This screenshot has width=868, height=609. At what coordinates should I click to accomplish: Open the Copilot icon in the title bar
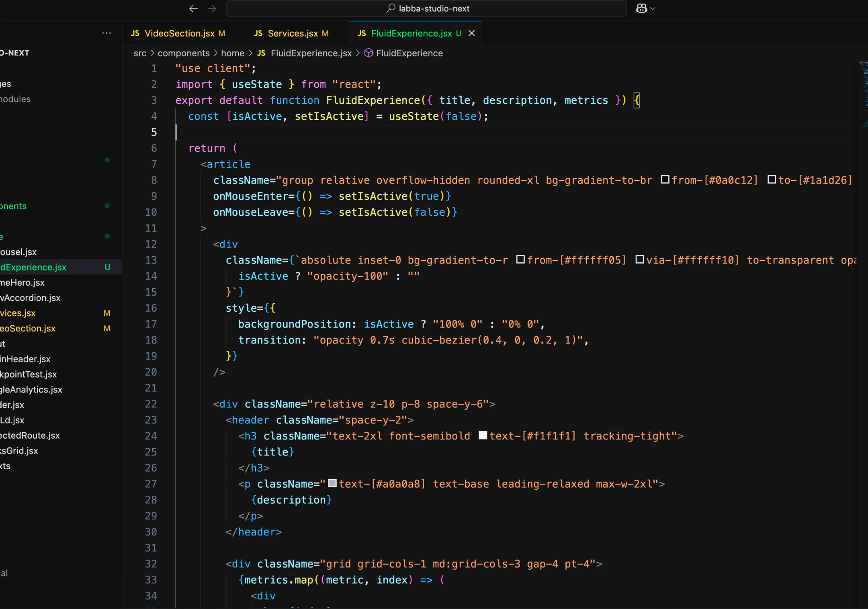click(x=641, y=8)
